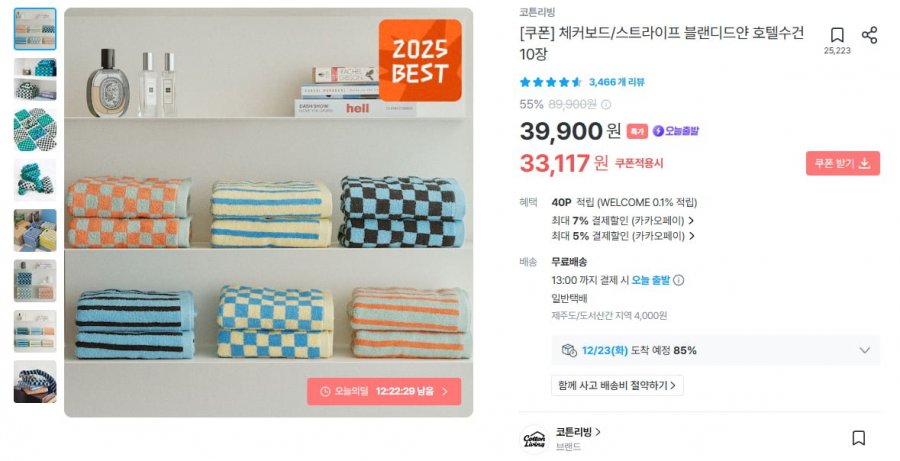Select the second thumbnail with teal checkered towels
The height and width of the screenshot is (461, 900).
tap(35, 79)
